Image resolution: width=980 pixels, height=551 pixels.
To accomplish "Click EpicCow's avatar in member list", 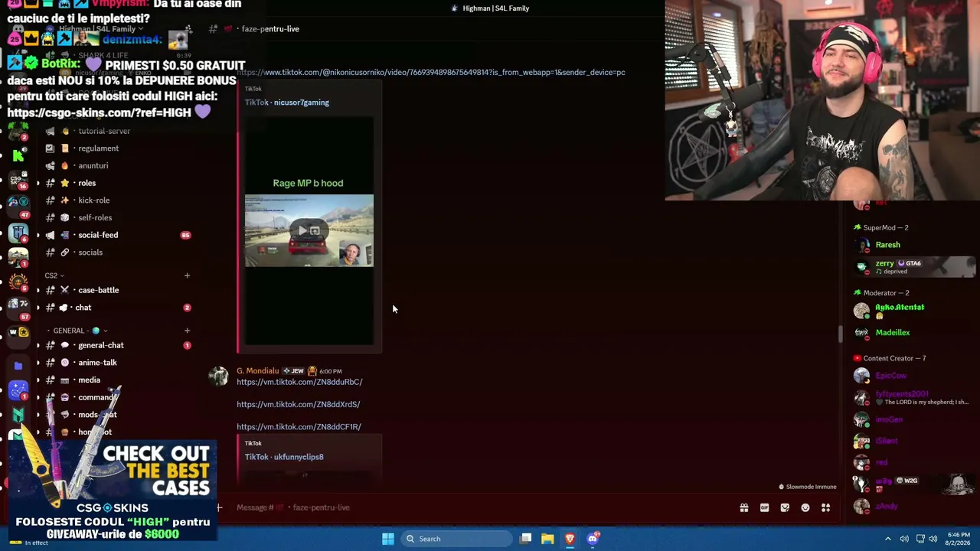I will [862, 376].
